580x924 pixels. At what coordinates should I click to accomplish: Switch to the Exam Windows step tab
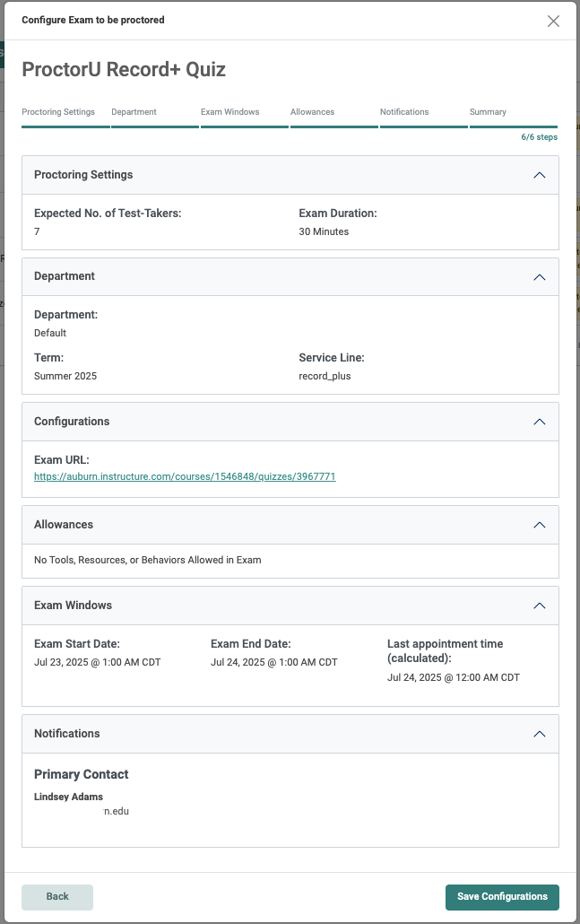click(228, 112)
